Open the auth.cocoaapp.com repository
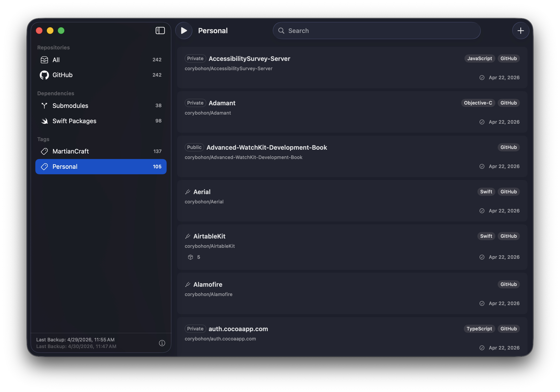Viewport: 560px width, 392px height. [x=352, y=337]
